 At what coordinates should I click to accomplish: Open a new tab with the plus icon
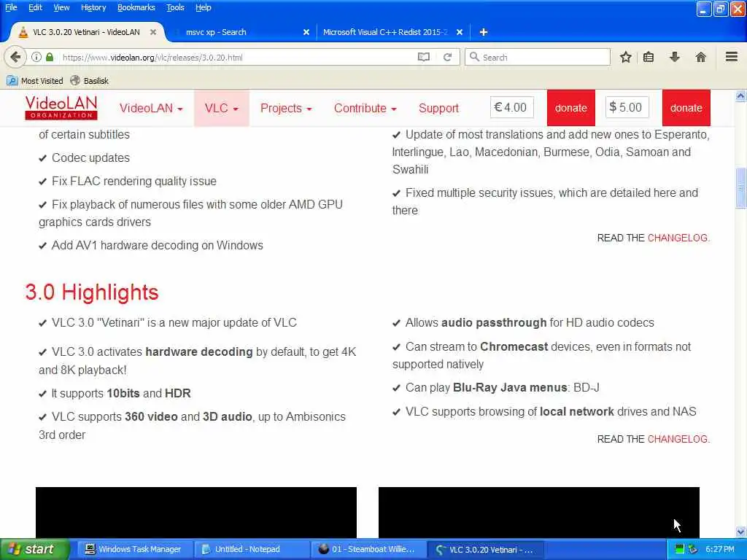coord(483,32)
